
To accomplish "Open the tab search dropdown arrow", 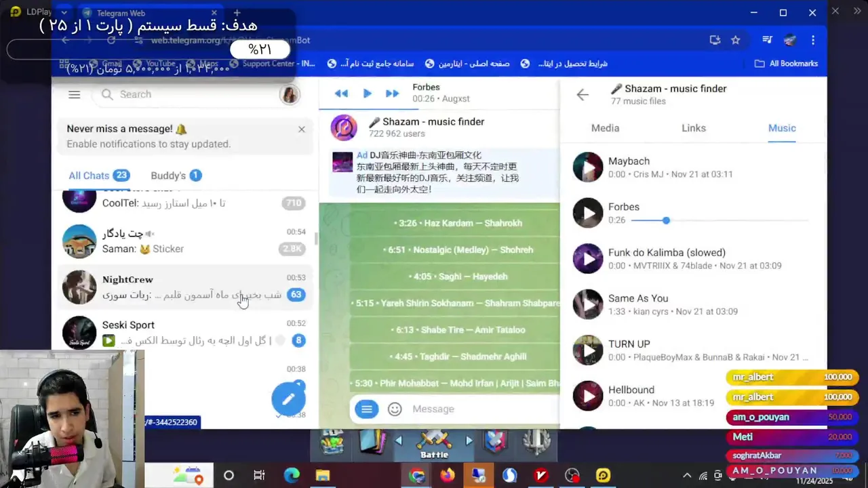I will (64, 13).
